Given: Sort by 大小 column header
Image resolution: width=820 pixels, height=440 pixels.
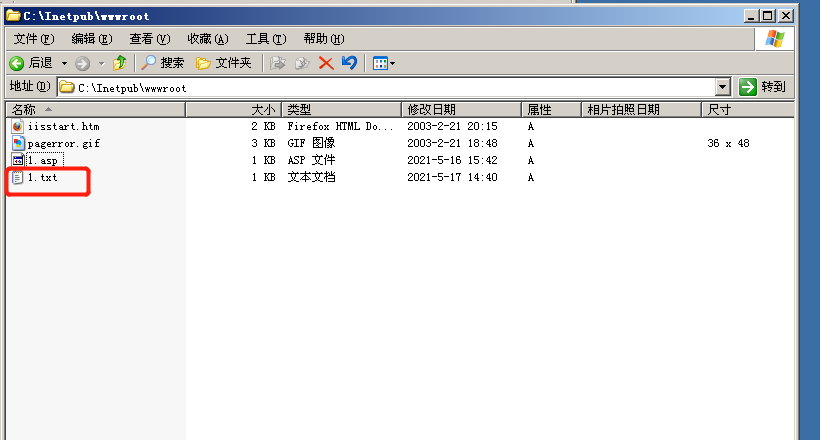Looking at the screenshot, I should 234,110.
